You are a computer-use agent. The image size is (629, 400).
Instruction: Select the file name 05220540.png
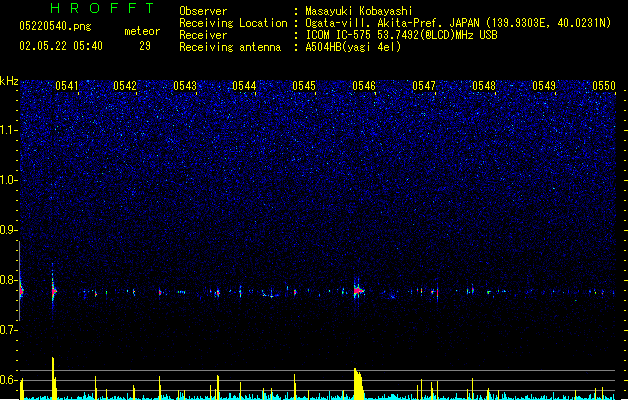(55, 26)
